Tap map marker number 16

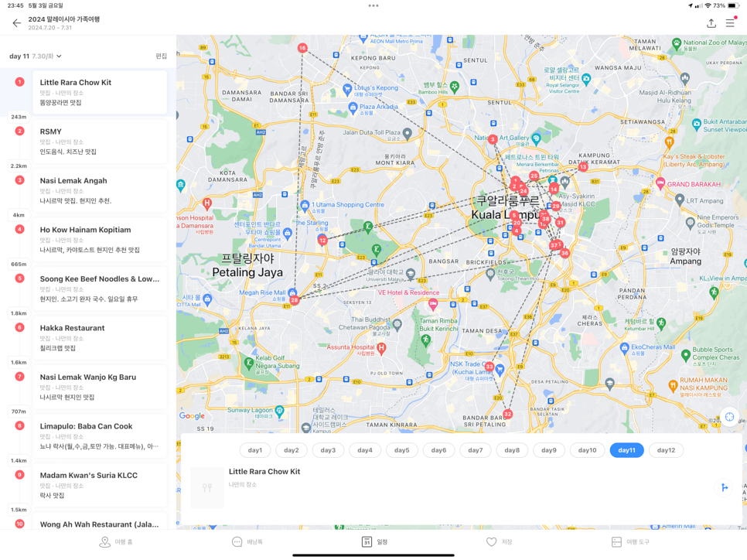click(302, 48)
